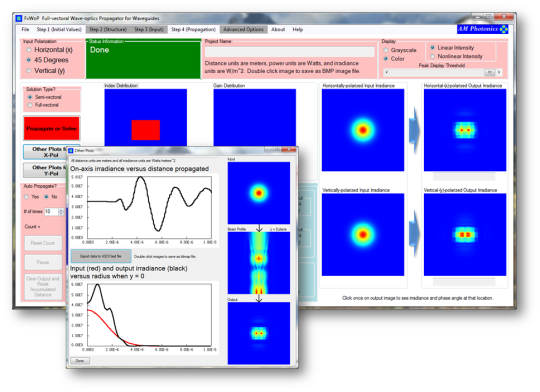
Task: Click Beam Profile image in Other Plots
Action: [x=259, y=263]
